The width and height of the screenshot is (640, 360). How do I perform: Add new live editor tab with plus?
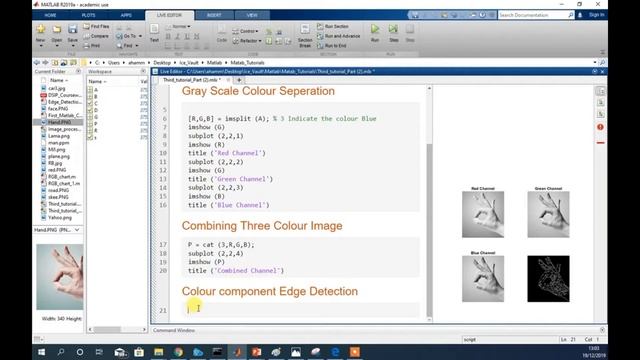239,80
